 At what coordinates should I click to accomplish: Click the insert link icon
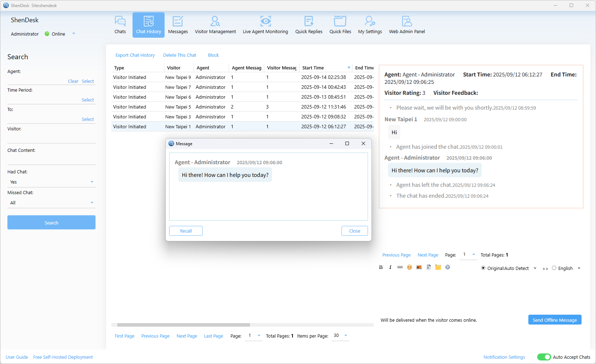pos(400,267)
